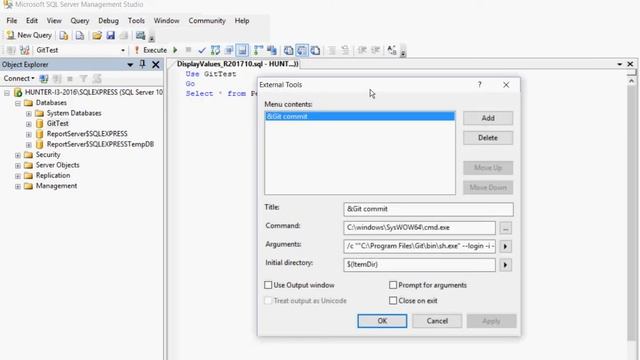The image size is (640, 360).
Task: Show the estimated execution plan icon
Action: click(215, 50)
